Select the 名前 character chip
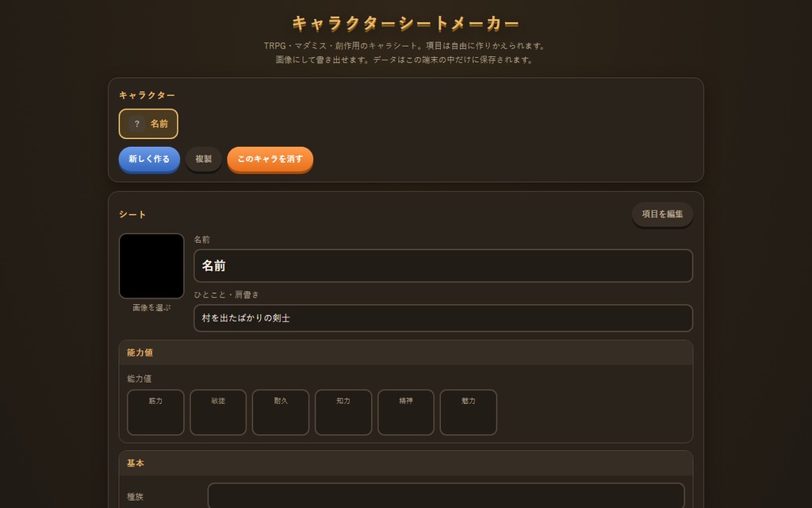This screenshot has height=508, width=812. 148,124
